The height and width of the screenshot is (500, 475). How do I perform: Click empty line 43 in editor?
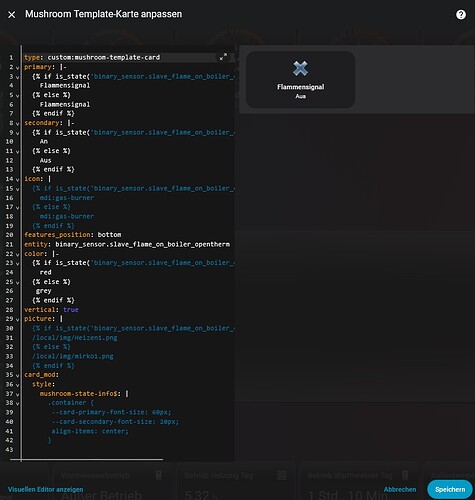(127, 449)
